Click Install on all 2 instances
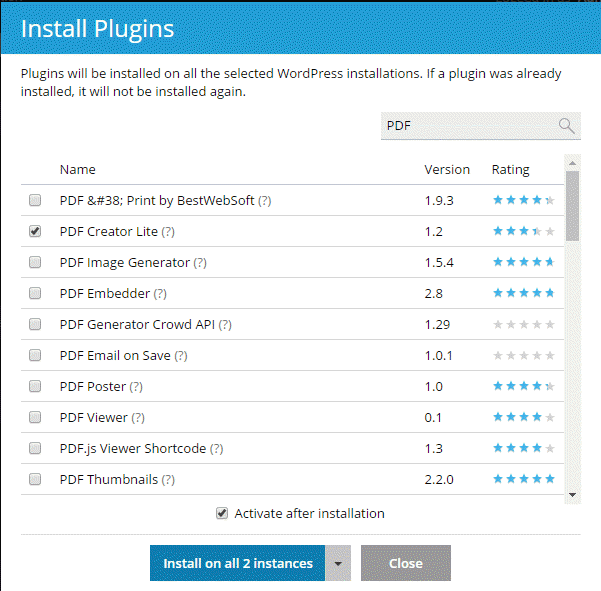This screenshot has width=601, height=591. [238, 563]
